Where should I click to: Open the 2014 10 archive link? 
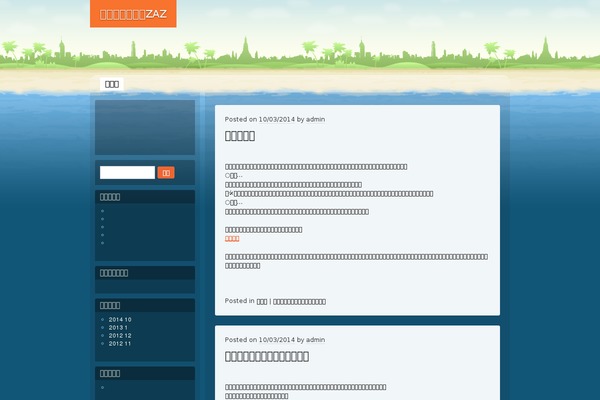tap(120, 320)
